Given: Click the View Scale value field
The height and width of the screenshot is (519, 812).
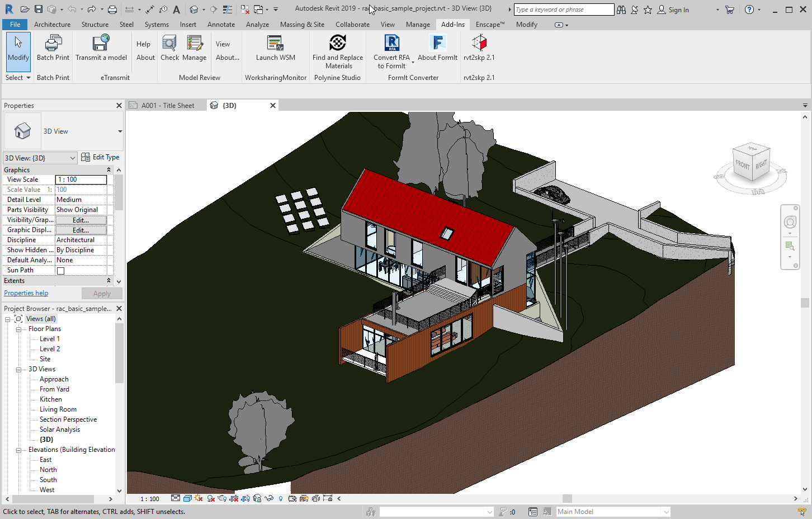Looking at the screenshot, I should [81, 180].
